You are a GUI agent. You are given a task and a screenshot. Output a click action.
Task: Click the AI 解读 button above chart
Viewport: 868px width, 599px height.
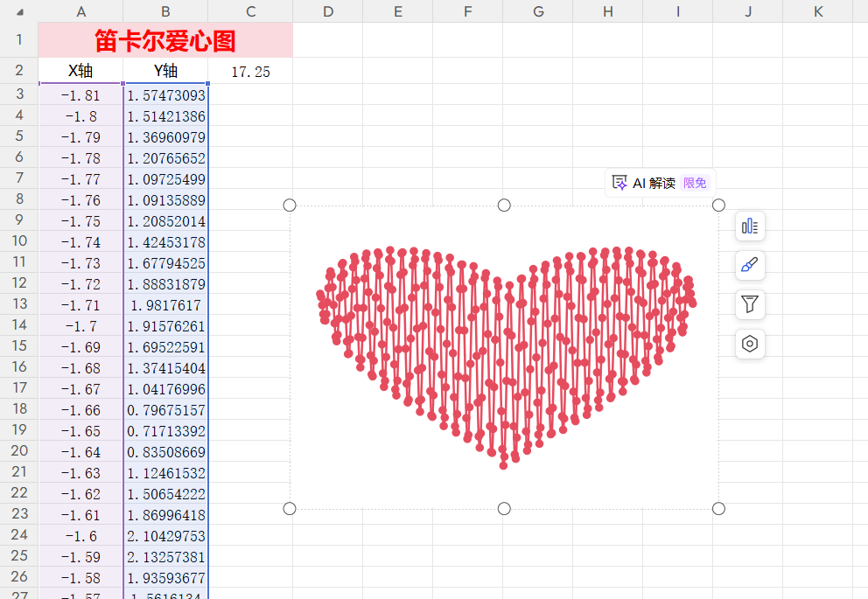click(x=660, y=183)
